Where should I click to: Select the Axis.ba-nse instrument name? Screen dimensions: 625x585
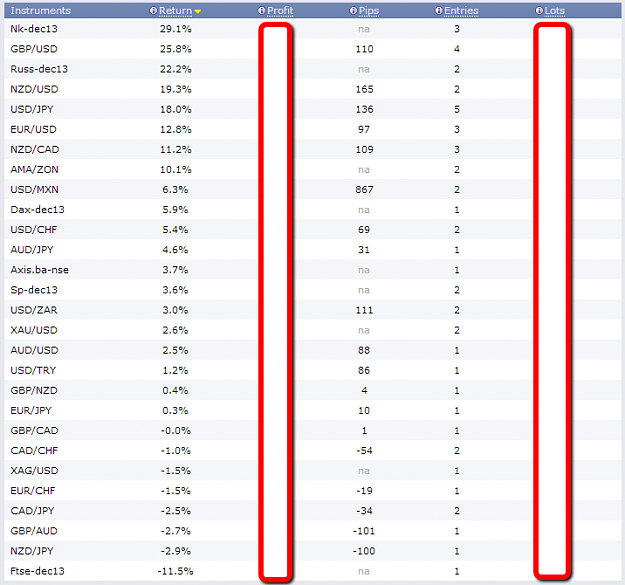point(39,270)
